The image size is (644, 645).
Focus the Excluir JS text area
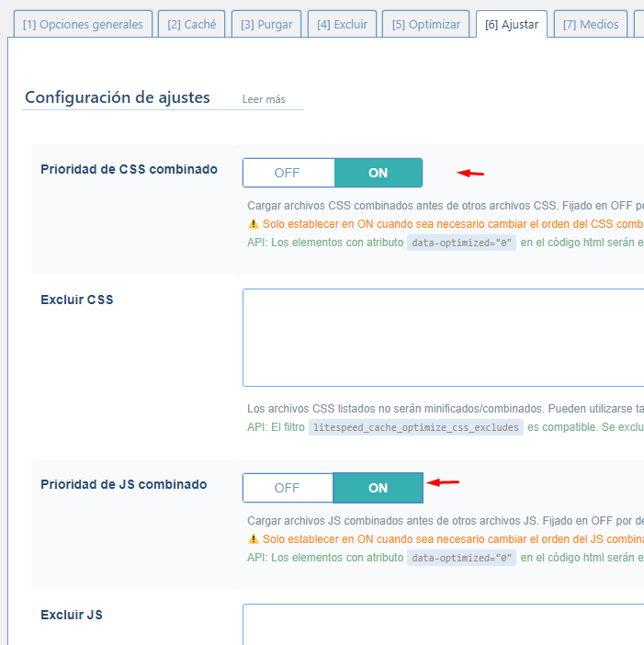click(443, 624)
